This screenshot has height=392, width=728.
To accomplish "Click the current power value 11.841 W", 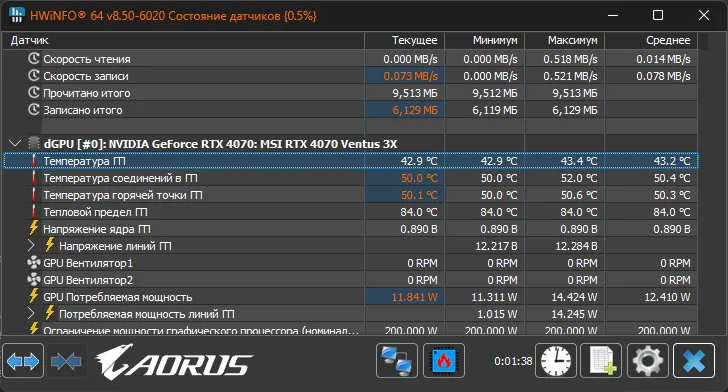I will pos(415,297).
